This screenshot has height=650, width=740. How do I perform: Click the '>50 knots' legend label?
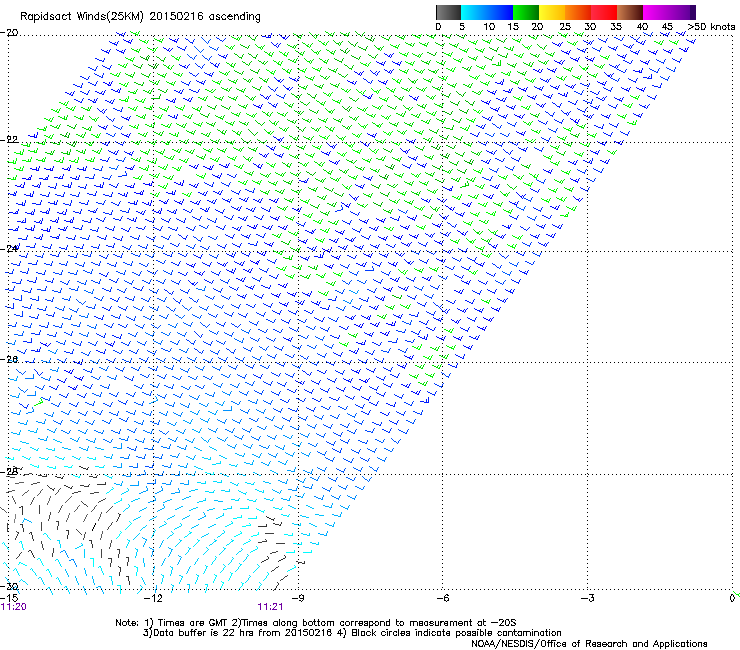711,27
